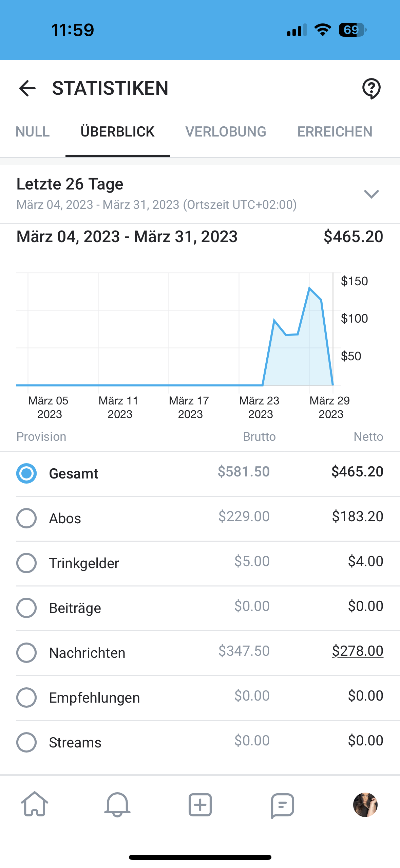The width and height of the screenshot is (400, 868).
Task: Select the Streams radio button
Action: pos(26,742)
